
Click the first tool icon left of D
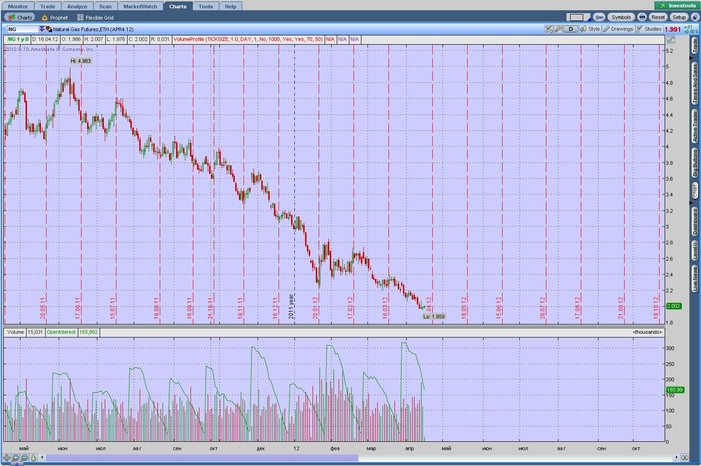click(549, 29)
